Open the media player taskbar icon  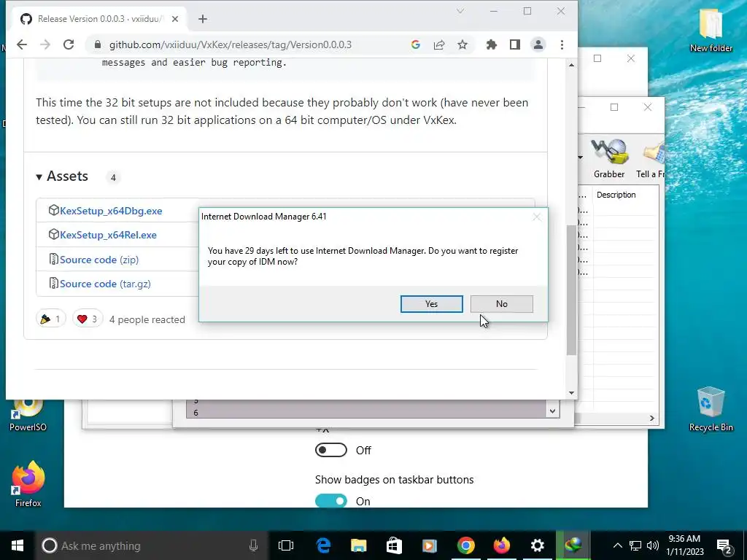[430, 545]
